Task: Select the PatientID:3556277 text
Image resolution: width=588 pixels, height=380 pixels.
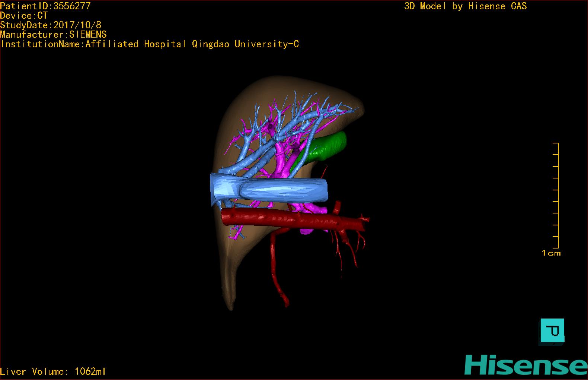Action: [45, 6]
